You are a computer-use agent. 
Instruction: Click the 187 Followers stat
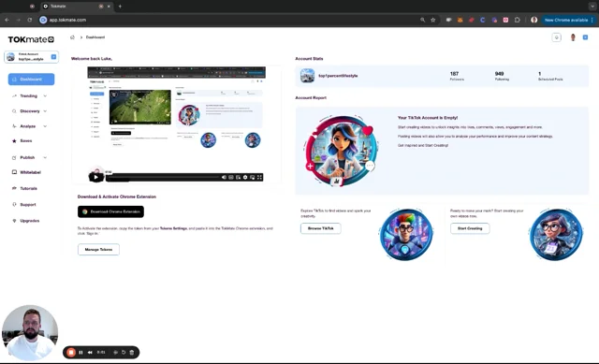pyautogui.click(x=457, y=76)
